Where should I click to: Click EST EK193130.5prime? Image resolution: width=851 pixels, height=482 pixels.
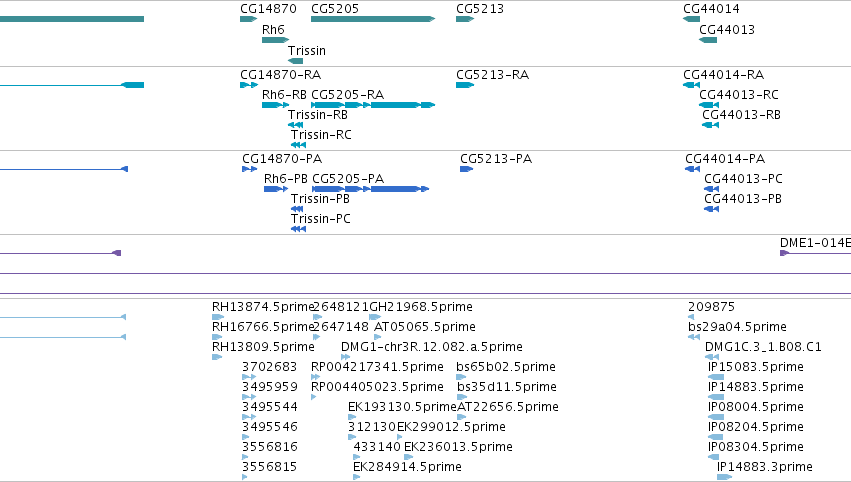(x=402, y=408)
